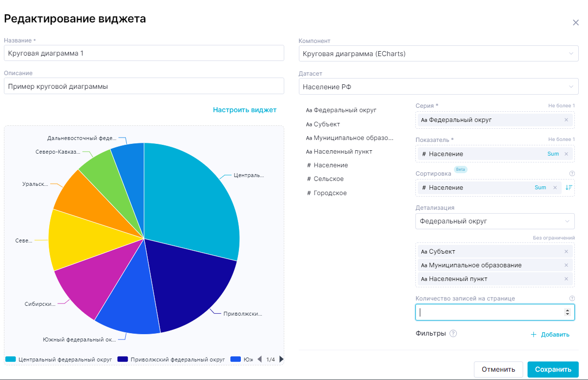The width and height of the screenshot is (588, 380).
Task: Remove Населенный пункт from the detail list
Action: [x=566, y=279]
